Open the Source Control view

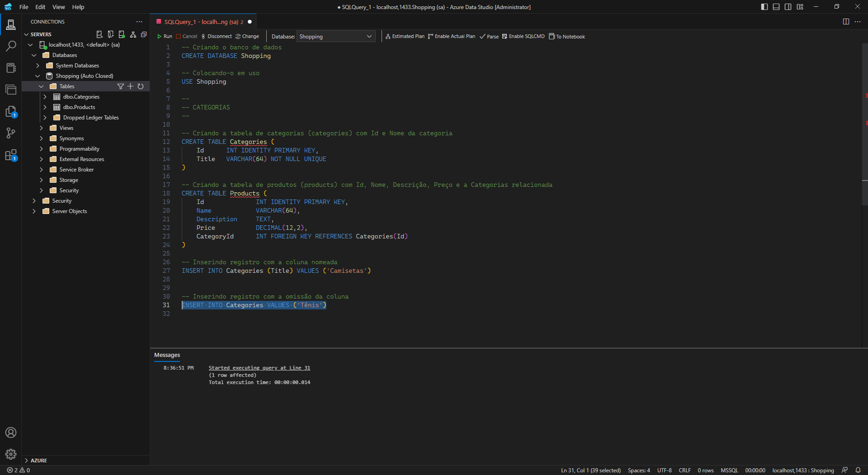pos(11,133)
